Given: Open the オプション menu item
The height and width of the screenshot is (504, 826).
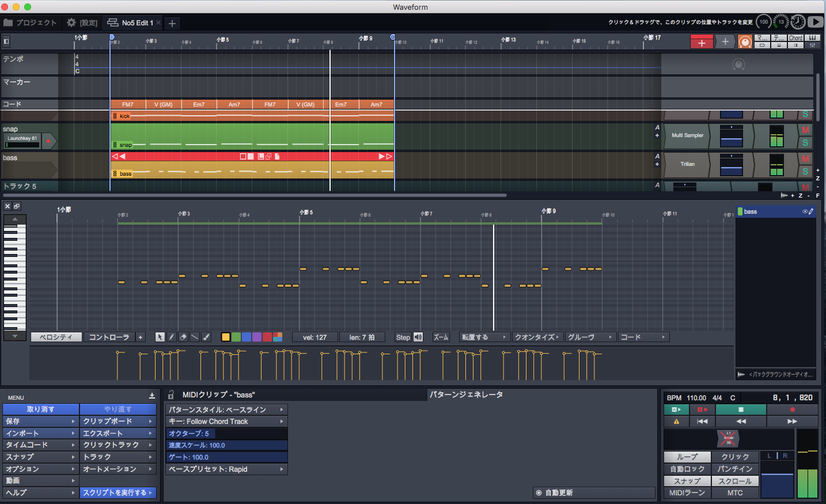Looking at the screenshot, I should pyautogui.click(x=40, y=469).
